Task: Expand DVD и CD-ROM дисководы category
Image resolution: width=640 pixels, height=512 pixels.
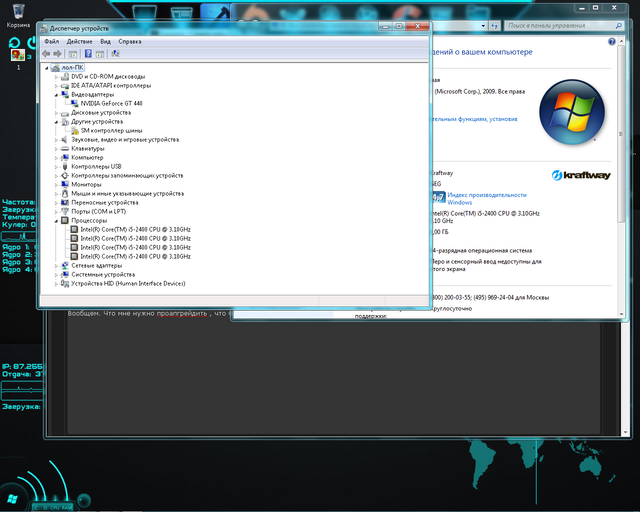Action: 56,77
